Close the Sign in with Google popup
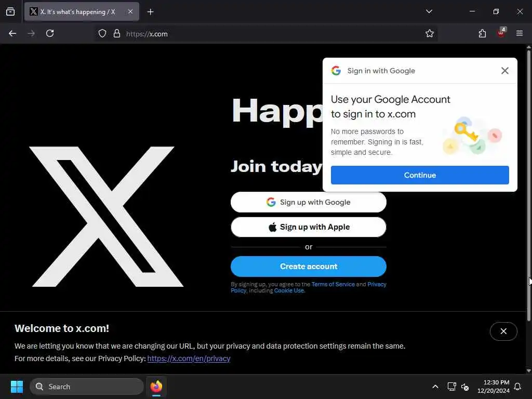The image size is (532, 399). (x=505, y=71)
